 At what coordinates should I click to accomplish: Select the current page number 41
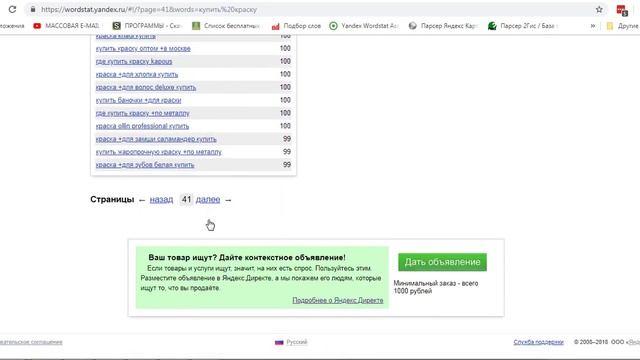pos(186,200)
